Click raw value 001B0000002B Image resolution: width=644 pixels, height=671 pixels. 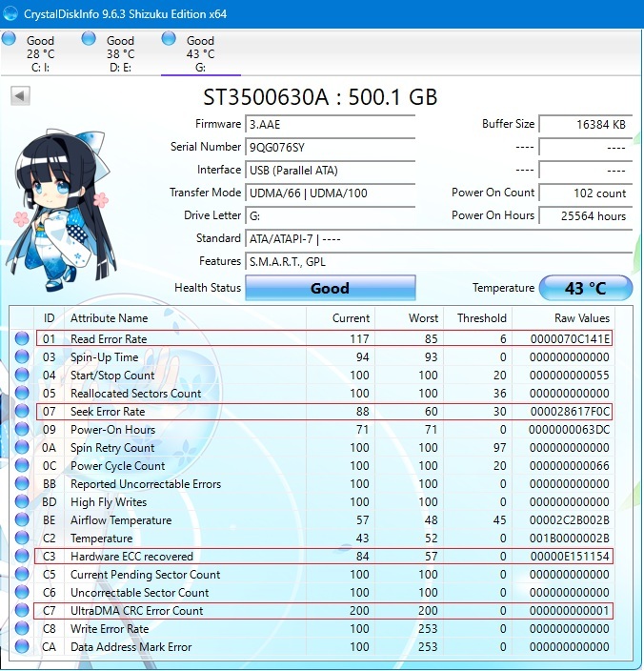pos(569,539)
